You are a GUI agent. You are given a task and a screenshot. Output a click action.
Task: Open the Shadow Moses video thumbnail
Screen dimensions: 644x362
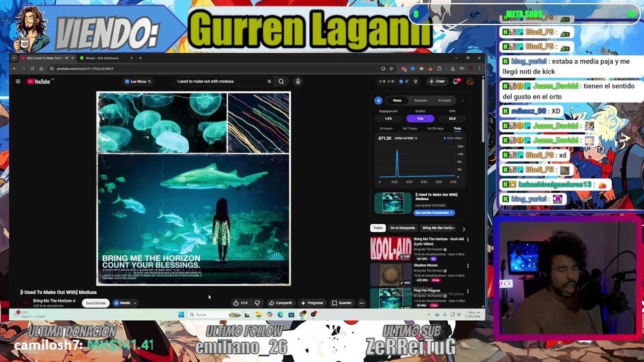click(391, 275)
